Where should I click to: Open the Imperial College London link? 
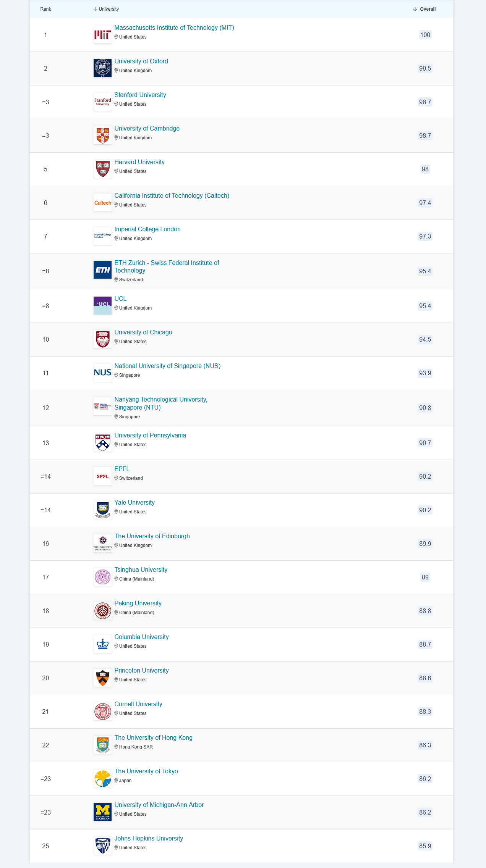(147, 229)
